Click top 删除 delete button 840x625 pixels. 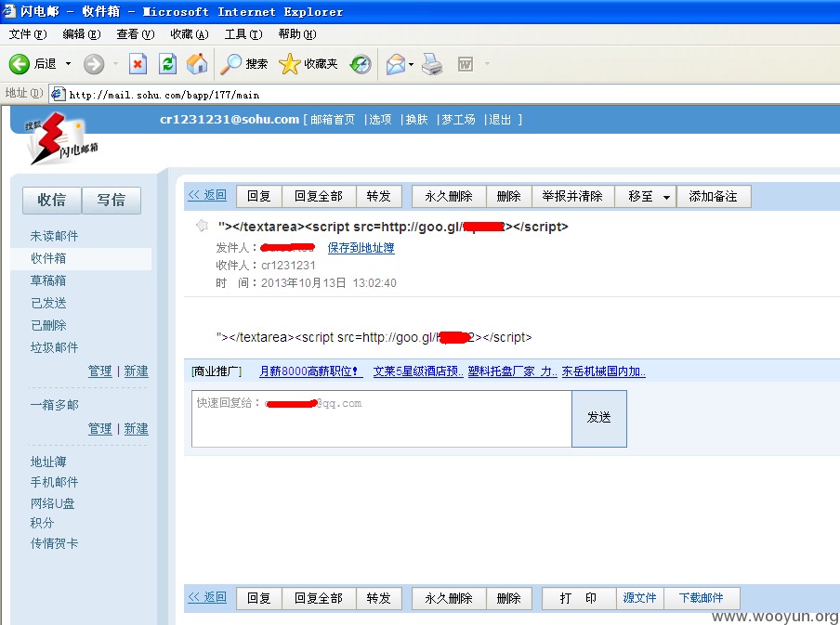[x=509, y=196]
